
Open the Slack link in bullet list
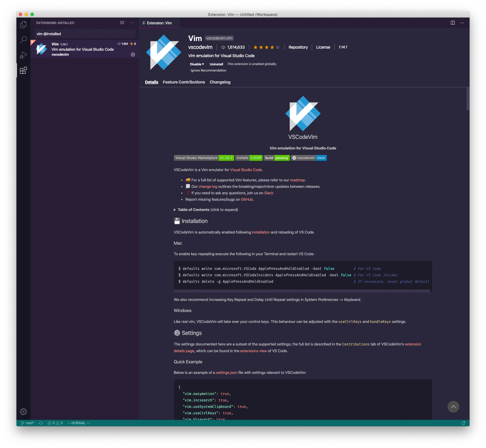pos(268,193)
